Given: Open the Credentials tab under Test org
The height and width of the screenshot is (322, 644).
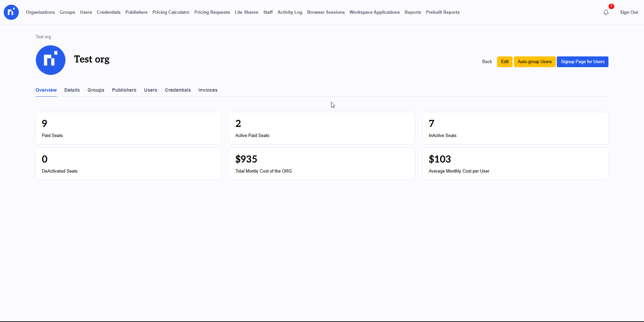Looking at the screenshot, I should 177,90.
